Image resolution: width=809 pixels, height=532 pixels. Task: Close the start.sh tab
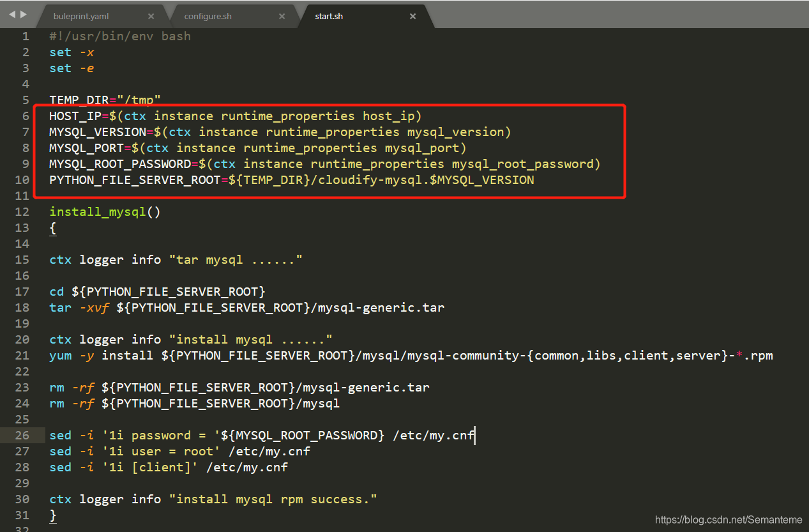(413, 17)
